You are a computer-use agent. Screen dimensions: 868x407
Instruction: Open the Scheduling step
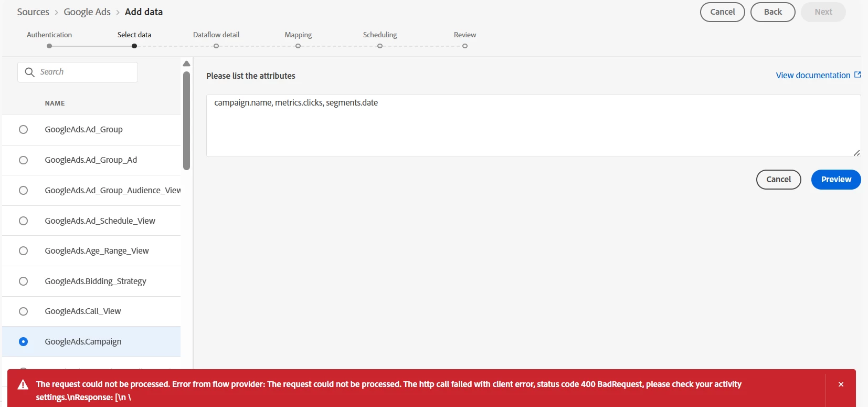[x=380, y=35]
